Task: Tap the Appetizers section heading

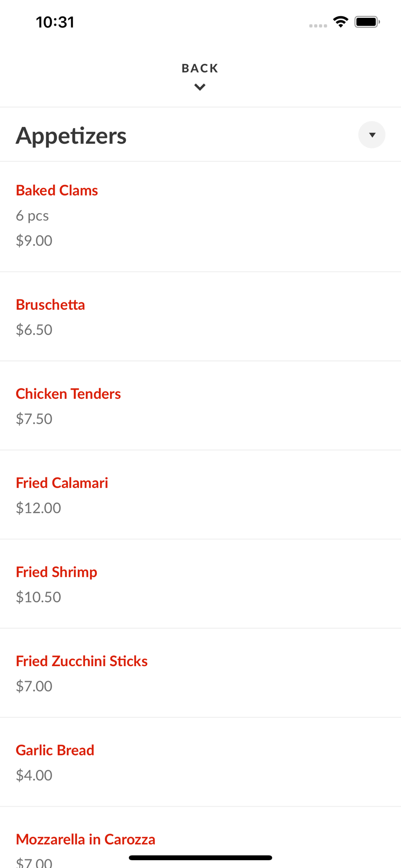Action: [71, 135]
